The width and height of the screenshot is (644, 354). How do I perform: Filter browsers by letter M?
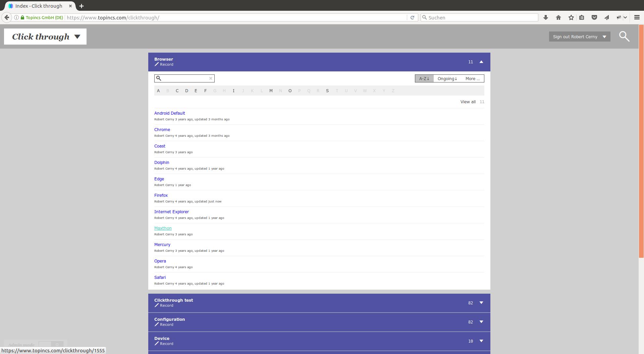(271, 91)
